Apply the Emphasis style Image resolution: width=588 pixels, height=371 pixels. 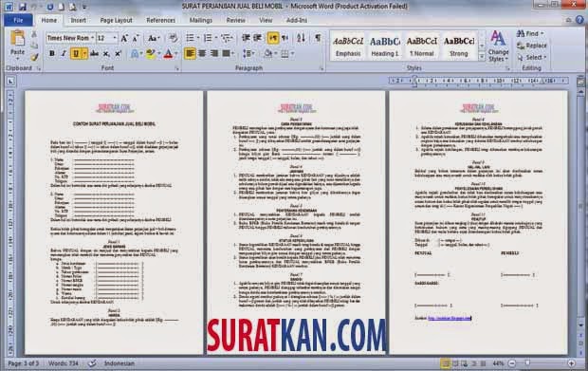pos(348,46)
